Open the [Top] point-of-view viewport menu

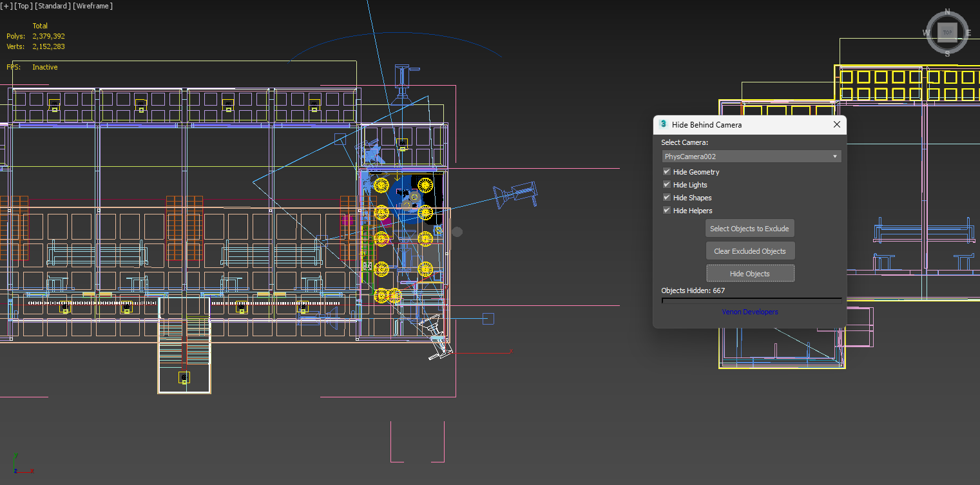pos(24,6)
